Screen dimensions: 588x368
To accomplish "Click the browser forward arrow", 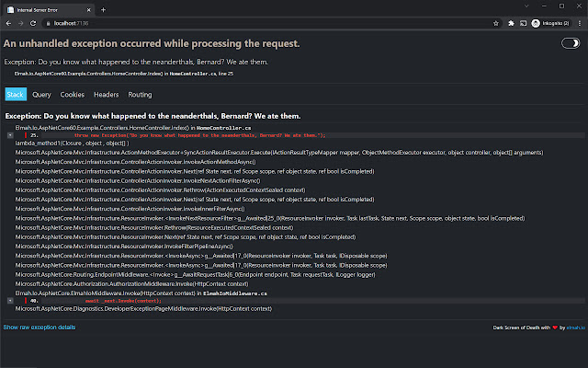I will [x=21, y=20].
